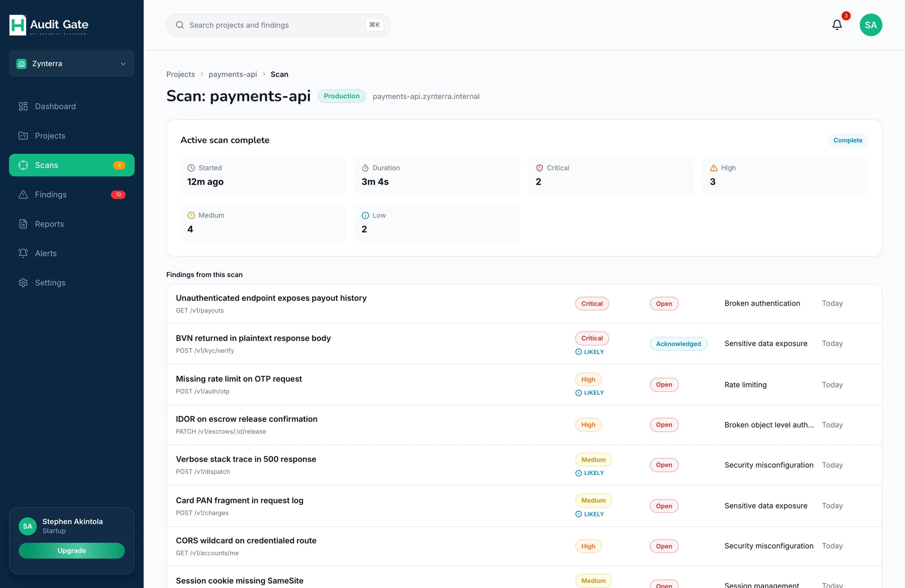Click the payments-api breadcrumb link
This screenshot has height=588, width=905.
click(x=232, y=75)
